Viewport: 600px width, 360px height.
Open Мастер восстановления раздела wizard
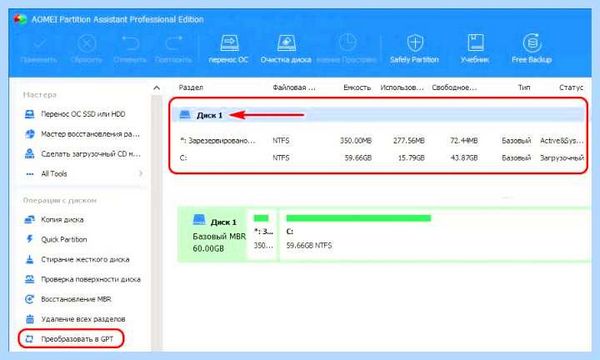[x=83, y=134]
